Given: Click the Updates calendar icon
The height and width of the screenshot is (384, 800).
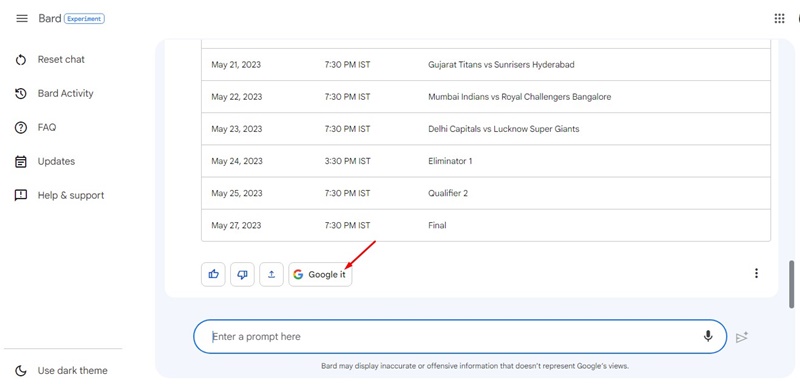Looking at the screenshot, I should pyautogui.click(x=20, y=162).
